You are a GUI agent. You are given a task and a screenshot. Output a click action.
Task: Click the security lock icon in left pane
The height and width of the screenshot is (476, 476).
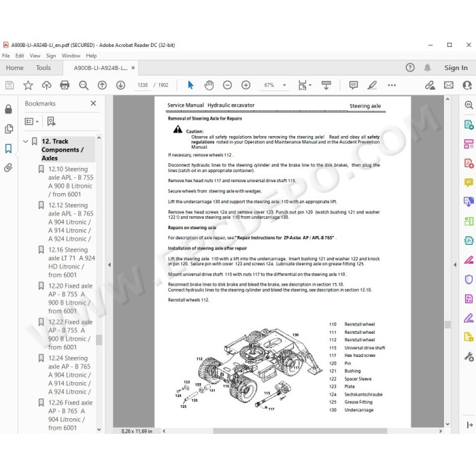(8, 109)
